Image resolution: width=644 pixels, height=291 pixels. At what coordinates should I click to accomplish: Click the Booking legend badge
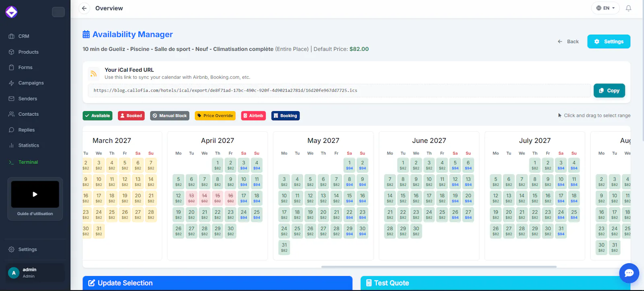point(285,116)
